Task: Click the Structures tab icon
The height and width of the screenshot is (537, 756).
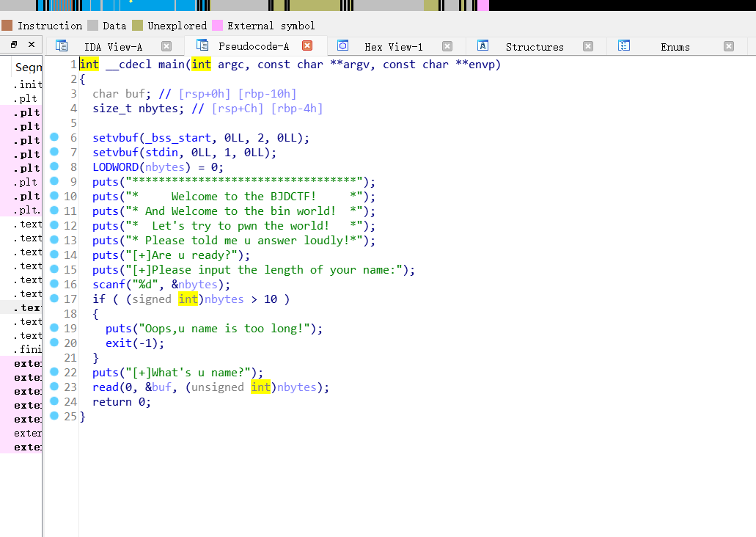Action: 483,45
